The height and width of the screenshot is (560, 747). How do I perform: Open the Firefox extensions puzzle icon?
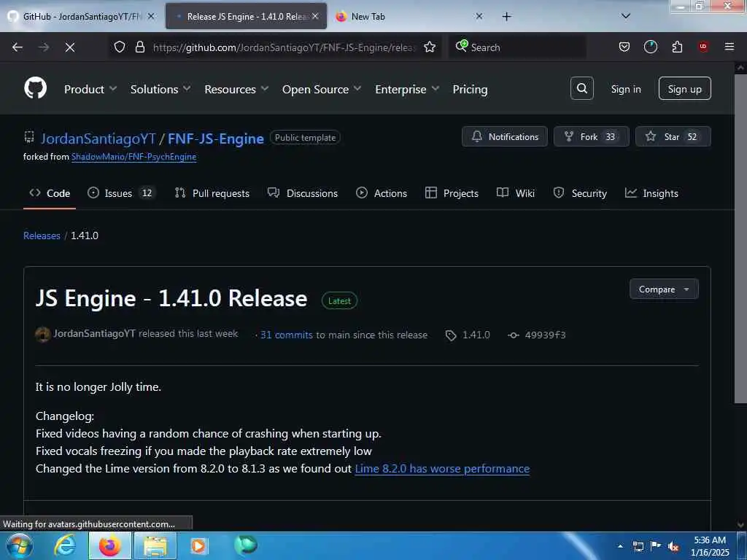[x=677, y=47]
